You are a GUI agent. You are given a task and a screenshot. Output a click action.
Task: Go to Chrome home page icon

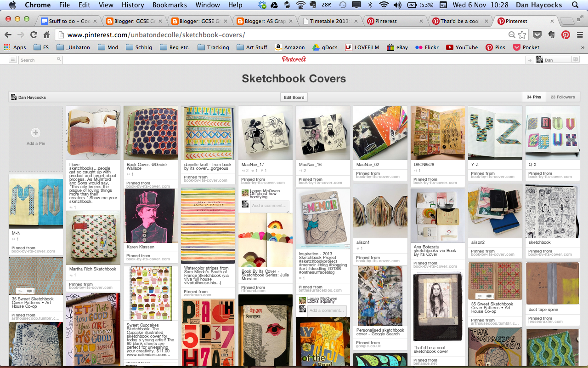[x=46, y=35]
